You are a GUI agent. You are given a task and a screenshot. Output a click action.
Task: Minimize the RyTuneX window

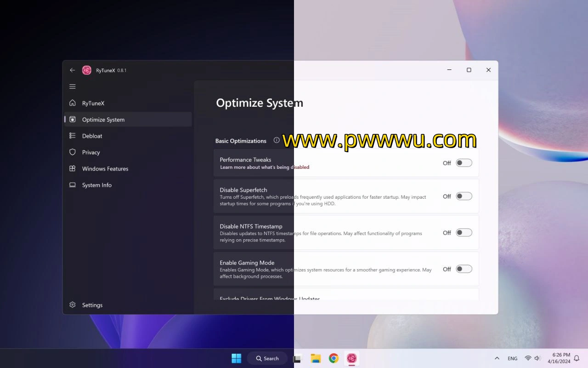click(x=449, y=70)
